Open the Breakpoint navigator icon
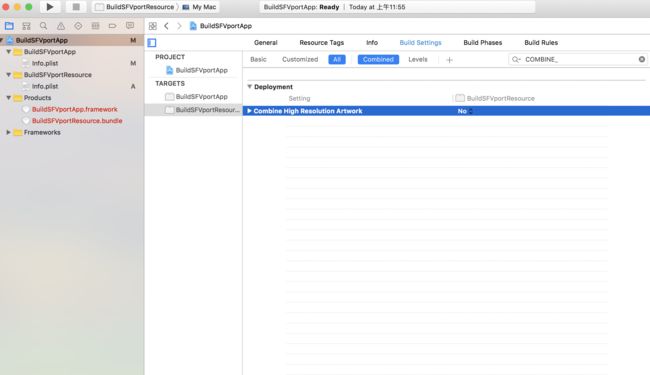 tap(112, 26)
